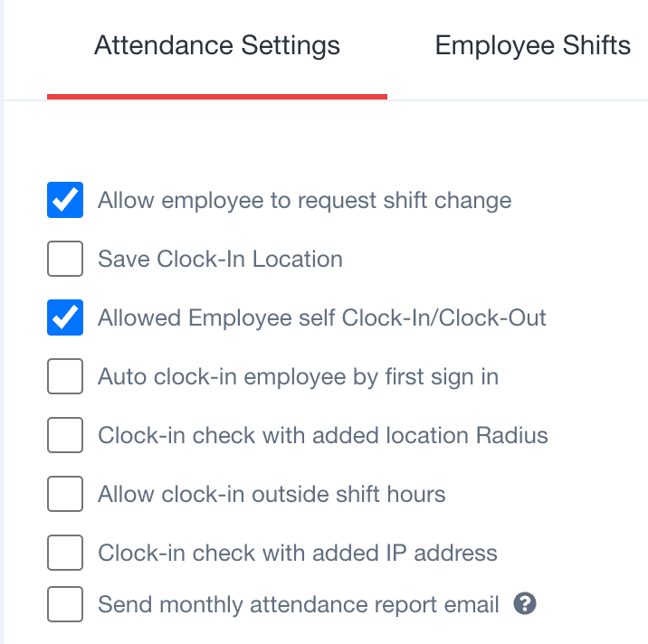The height and width of the screenshot is (644, 648).
Task: Check Send monthly attendance report email box
Action: point(65,604)
